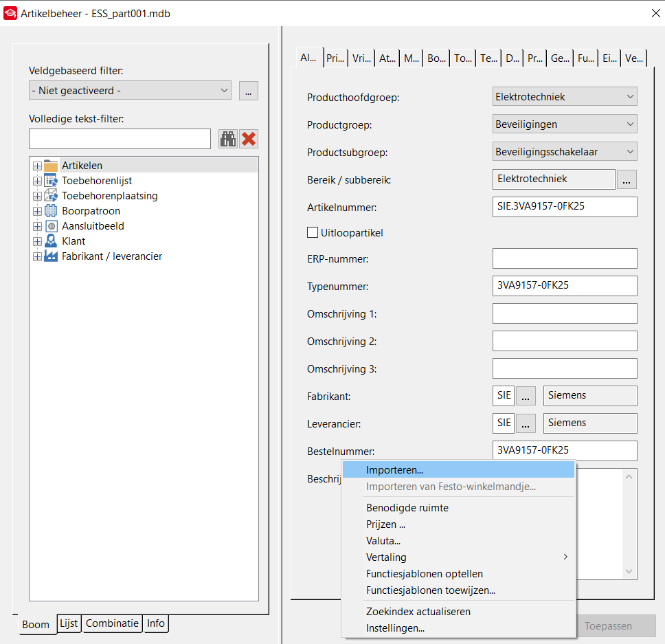This screenshot has height=644, width=665.
Task: Choose Importeren... from the context menu
Action: [x=458, y=470]
